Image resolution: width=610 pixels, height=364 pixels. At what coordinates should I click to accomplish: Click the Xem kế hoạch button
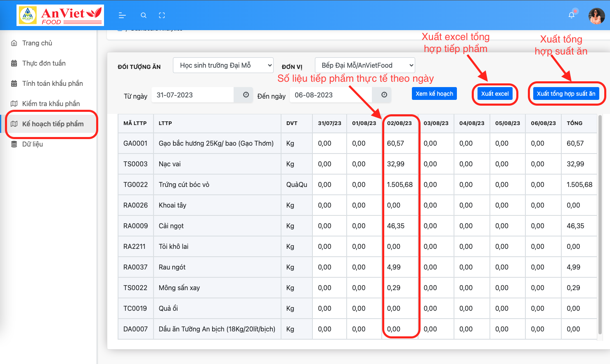point(434,93)
